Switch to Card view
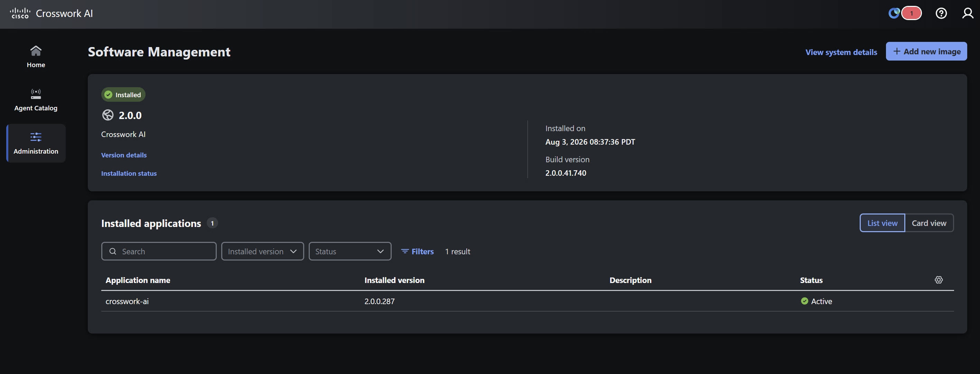The height and width of the screenshot is (374, 980). tap(929, 223)
